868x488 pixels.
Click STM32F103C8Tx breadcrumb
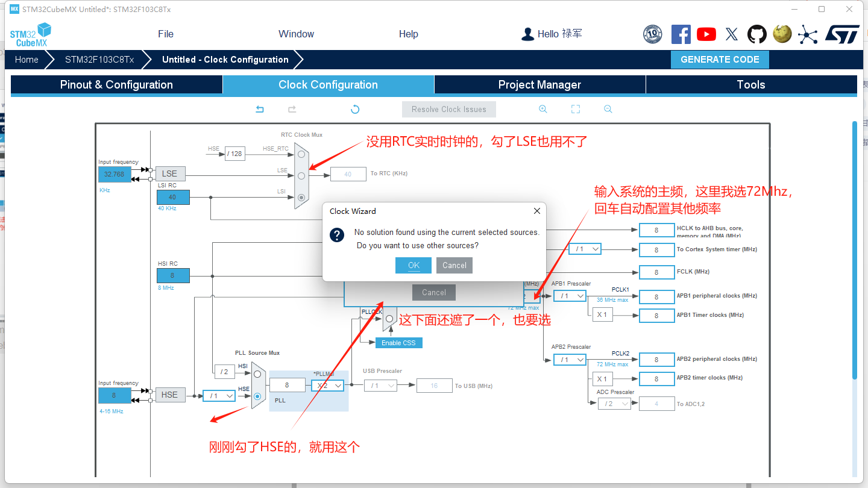pos(99,59)
